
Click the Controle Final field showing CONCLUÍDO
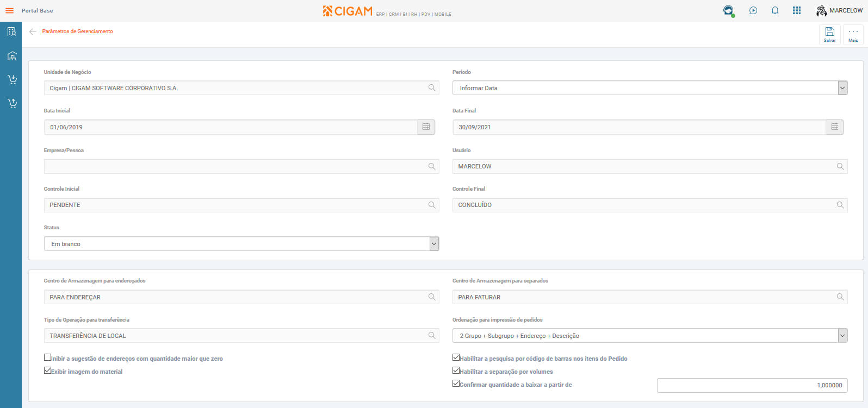coord(650,205)
